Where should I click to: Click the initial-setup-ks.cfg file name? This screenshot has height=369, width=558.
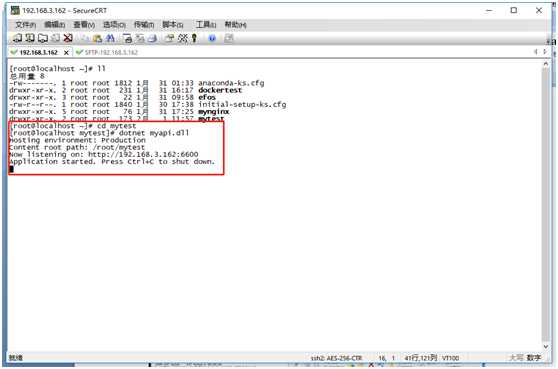[242, 104]
